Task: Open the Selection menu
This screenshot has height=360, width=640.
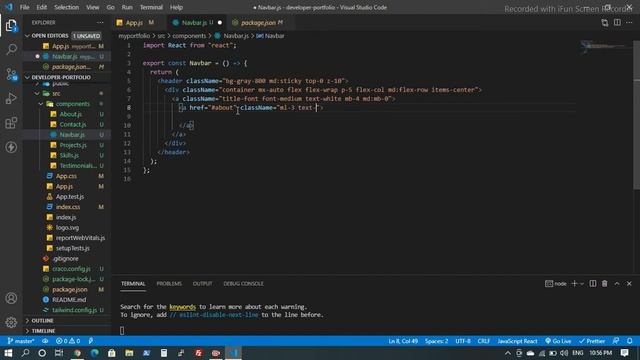Action: (x=67, y=7)
